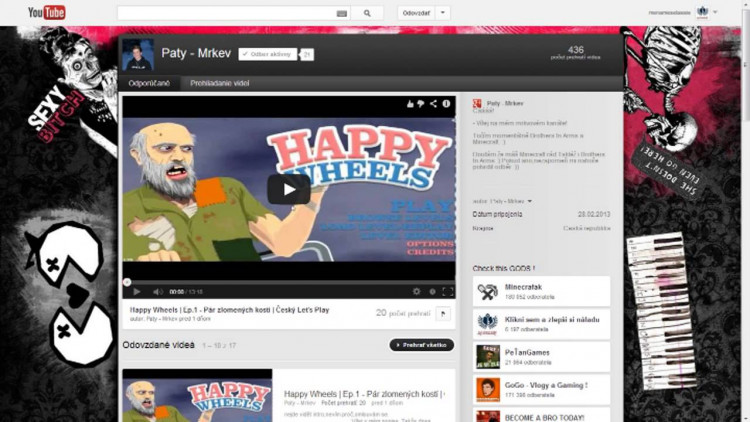Open the player settings gear icon
This screenshot has height=422, width=750.
(x=417, y=291)
